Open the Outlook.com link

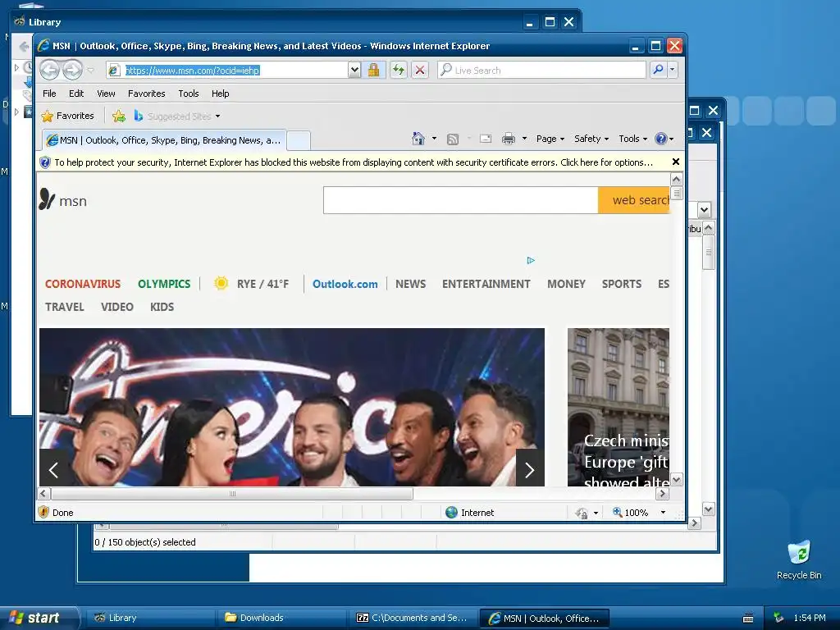pyautogui.click(x=345, y=284)
